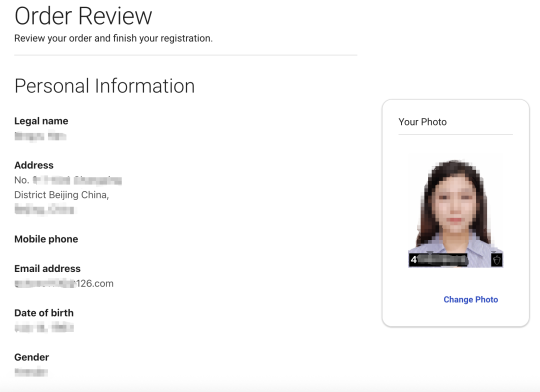Click the Personal Information section heading
Viewport: 540px width, 392px height.
pyautogui.click(x=104, y=86)
